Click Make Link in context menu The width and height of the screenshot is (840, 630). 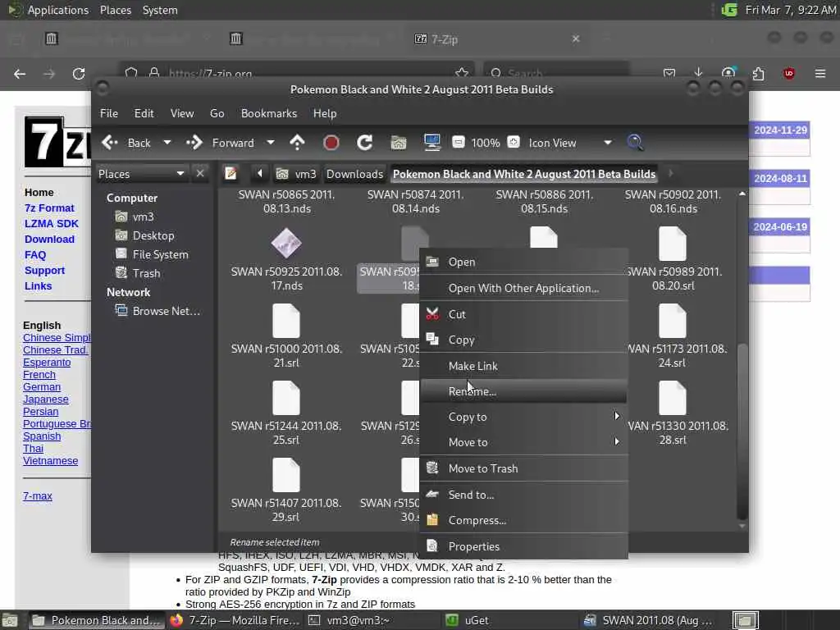click(x=523, y=366)
